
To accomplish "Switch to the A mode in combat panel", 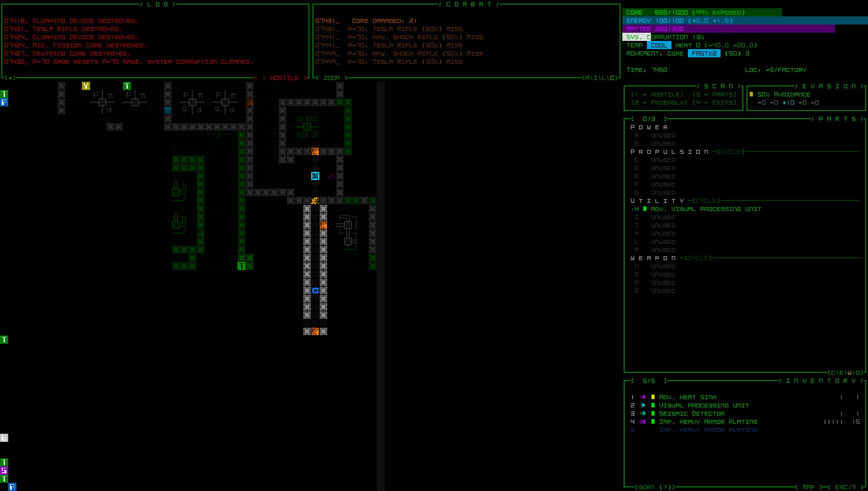I will (587, 78).
